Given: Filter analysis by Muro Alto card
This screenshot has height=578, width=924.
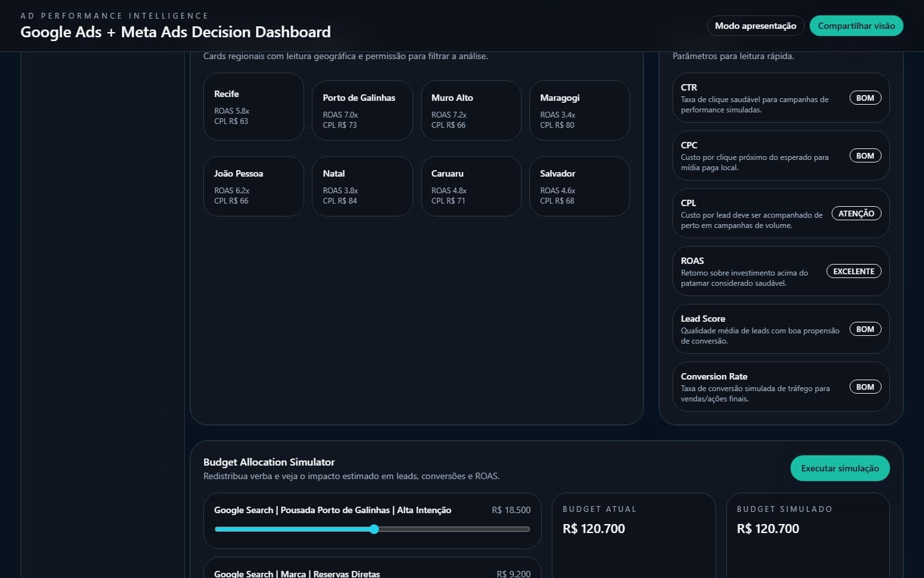Looking at the screenshot, I should 471,110.
